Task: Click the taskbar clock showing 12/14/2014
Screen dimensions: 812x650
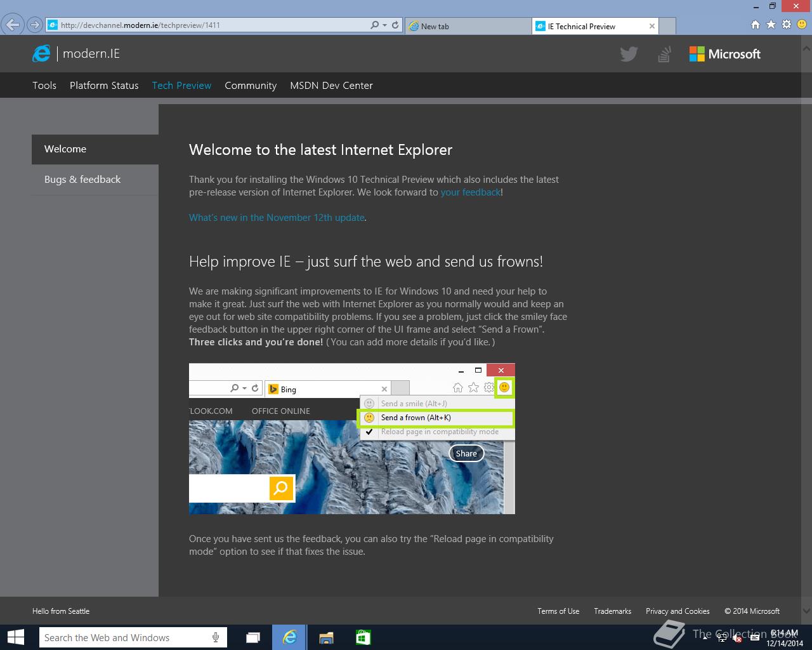Action: (784, 638)
